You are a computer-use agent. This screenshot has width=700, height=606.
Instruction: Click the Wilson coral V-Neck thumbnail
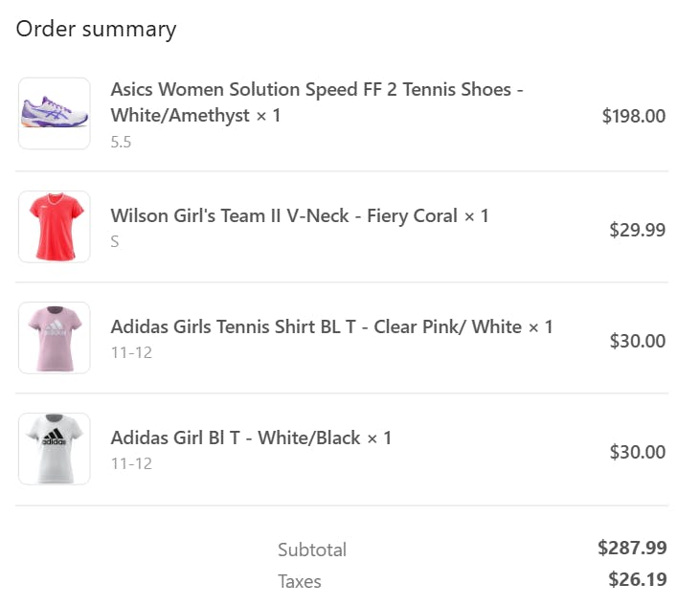pos(55,227)
